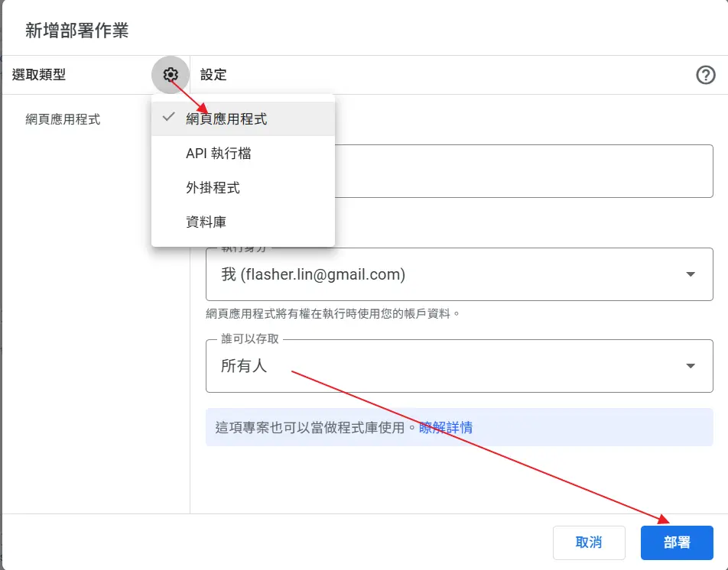Image resolution: width=728 pixels, height=570 pixels.
Task: Select 資料庫 as the deployment type
Action: pos(206,222)
